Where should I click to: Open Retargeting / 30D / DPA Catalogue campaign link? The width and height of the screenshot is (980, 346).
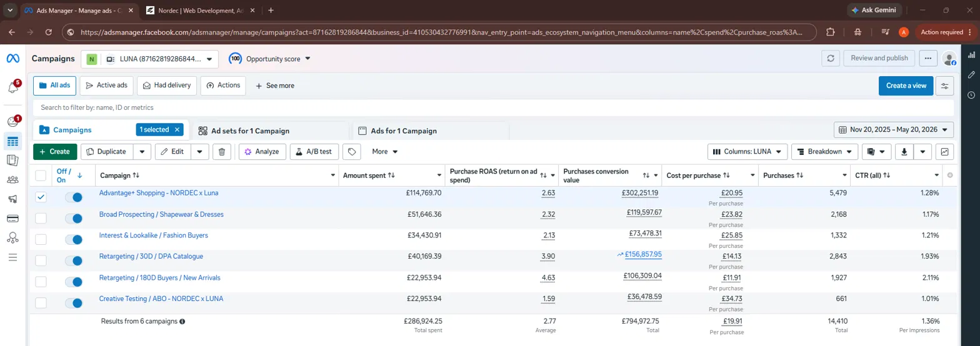click(151, 256)
